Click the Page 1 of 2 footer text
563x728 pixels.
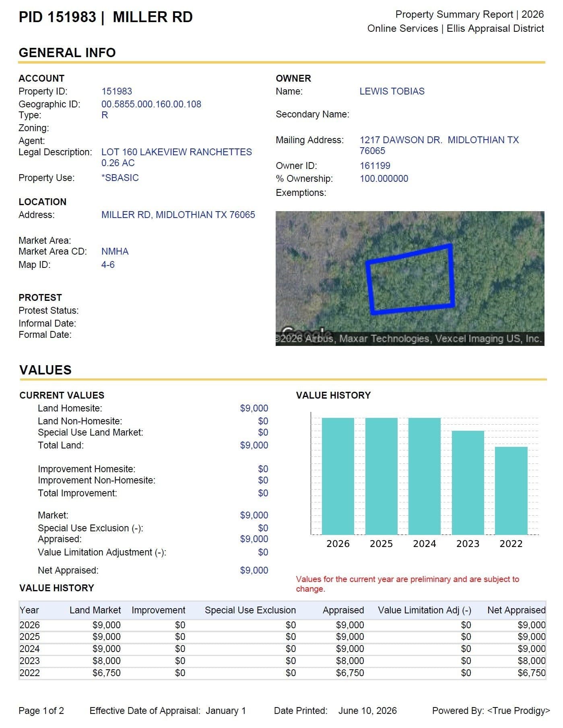41,711
